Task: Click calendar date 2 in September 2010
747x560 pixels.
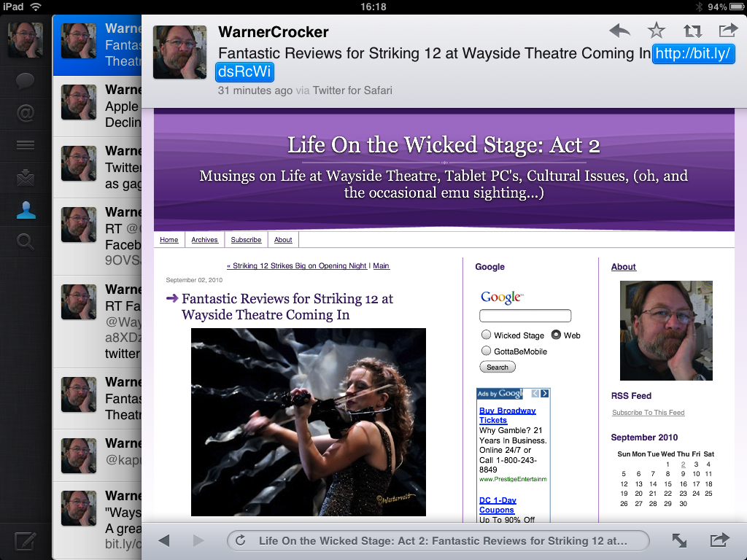Action: (x=683, y=464)
